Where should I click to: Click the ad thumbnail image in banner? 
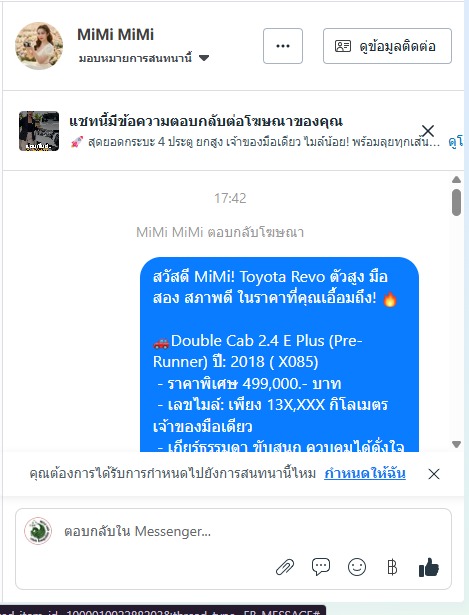pos(39,131)
